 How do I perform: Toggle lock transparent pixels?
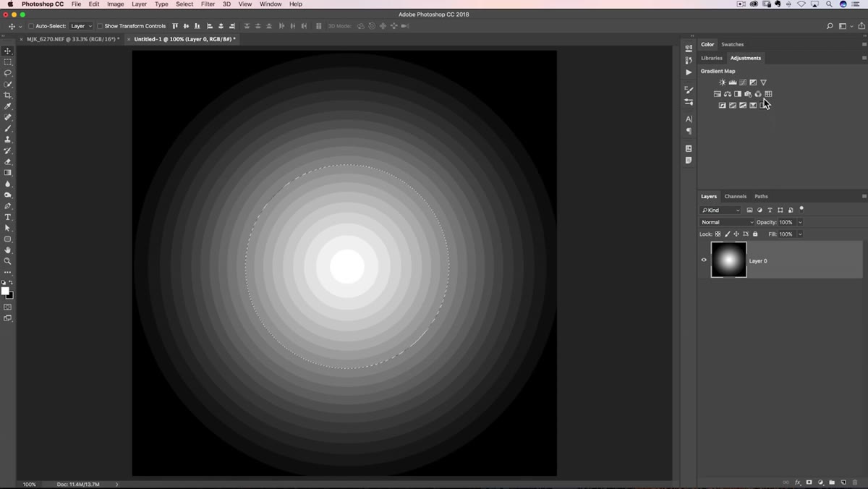(x=718, y=234)
